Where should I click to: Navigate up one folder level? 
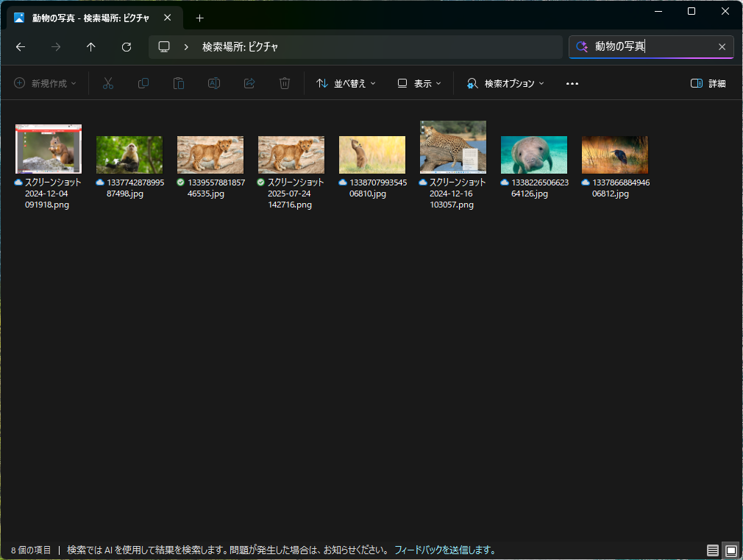point(90,46)
